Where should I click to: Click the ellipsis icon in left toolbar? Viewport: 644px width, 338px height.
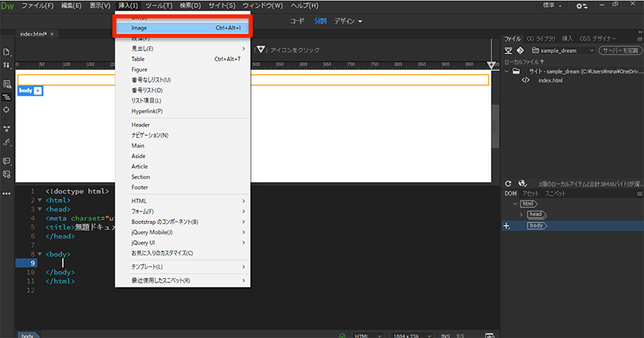[6, 193]
